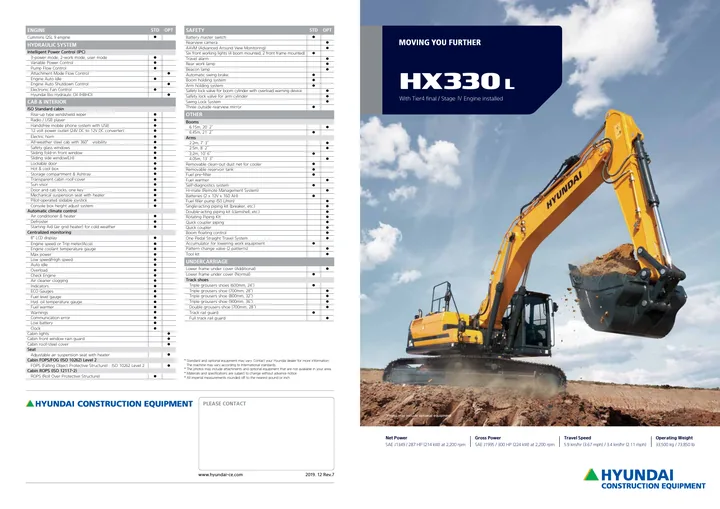Click the Centralized monitoring subheading
Viewport: 720px width, 509px height.
101,232
